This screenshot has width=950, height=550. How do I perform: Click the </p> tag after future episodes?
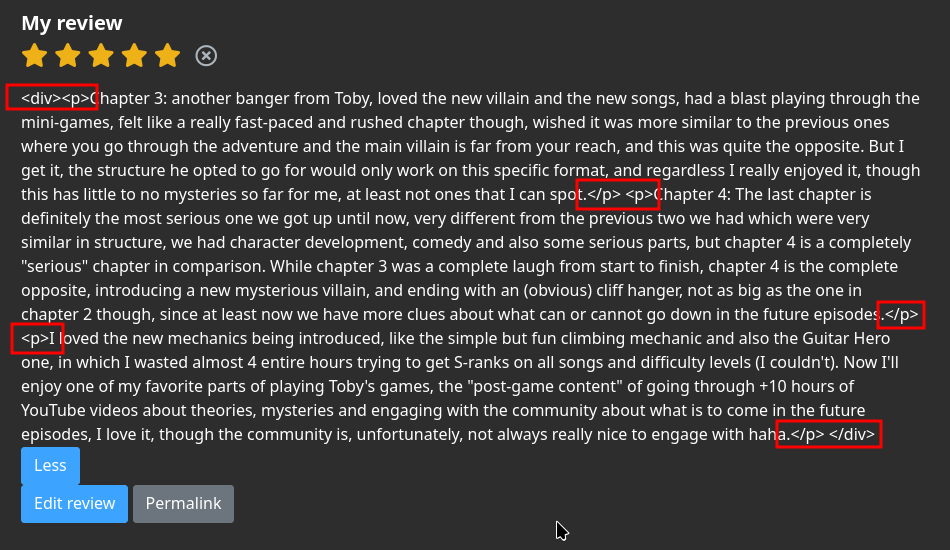[x=902, y=314]
